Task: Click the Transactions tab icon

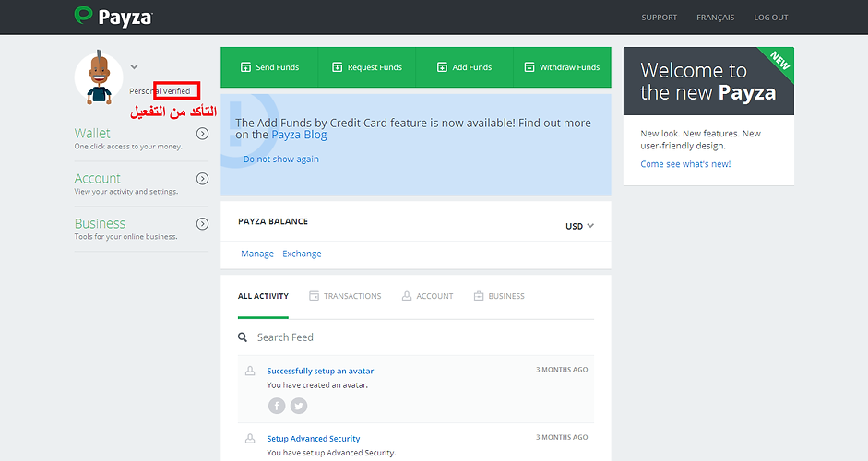Action: pos(314,296)
